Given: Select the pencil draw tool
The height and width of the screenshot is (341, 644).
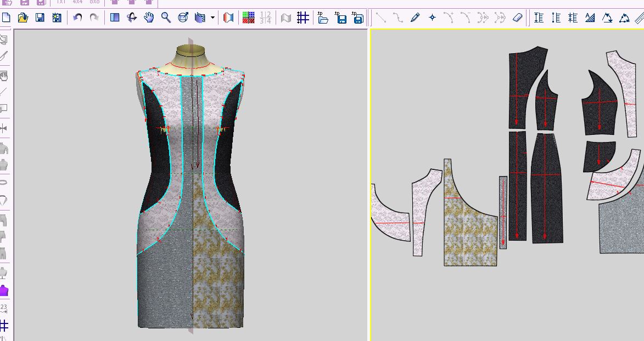Looking at the screenshot, I should point(415,18).
